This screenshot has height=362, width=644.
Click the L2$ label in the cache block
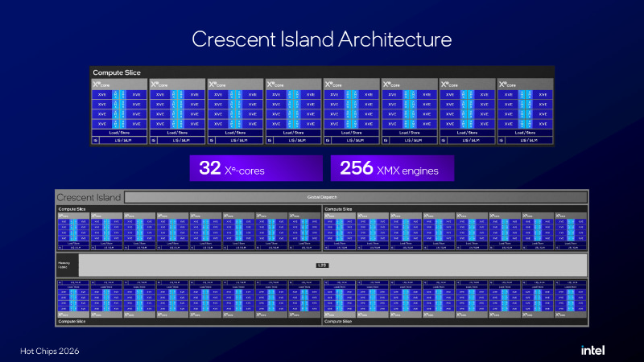point(322,265)
